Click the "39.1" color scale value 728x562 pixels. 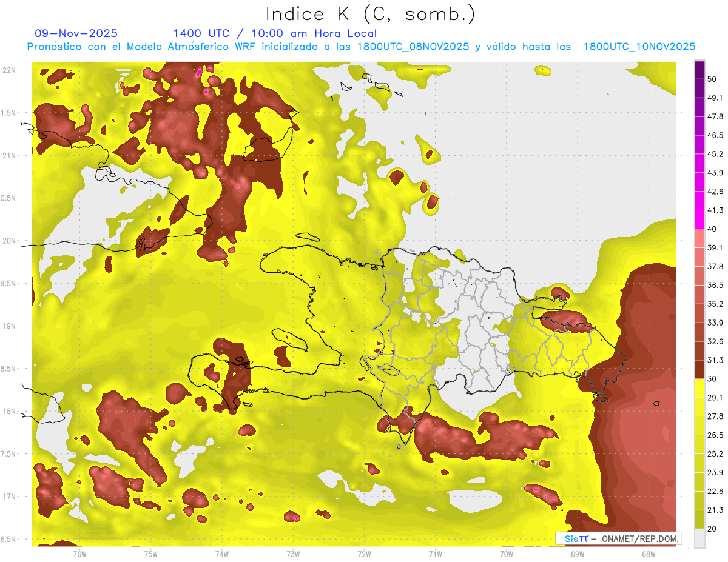715,247
